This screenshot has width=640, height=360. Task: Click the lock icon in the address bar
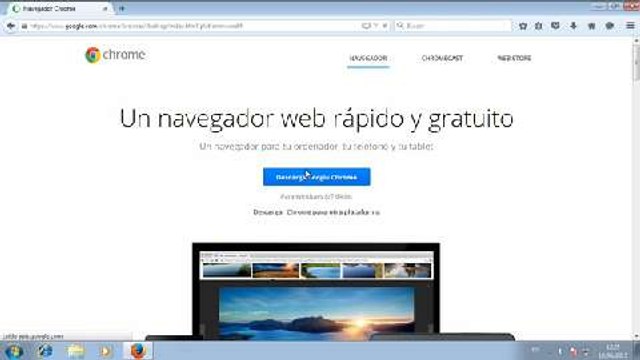tap(24, 26)
